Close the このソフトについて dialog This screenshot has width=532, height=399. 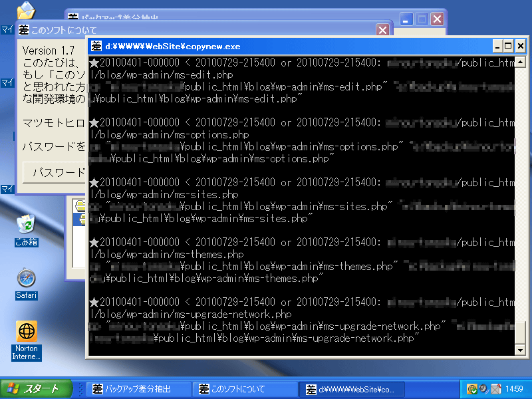[382, 30]
